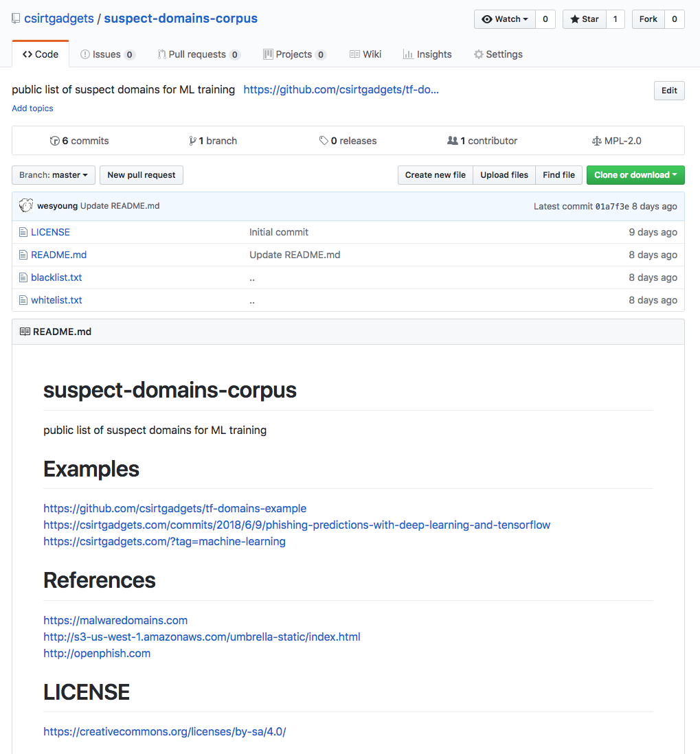This screenshot has height=754, width=700.
Task: Click the References heading
Action: [100, 580]
